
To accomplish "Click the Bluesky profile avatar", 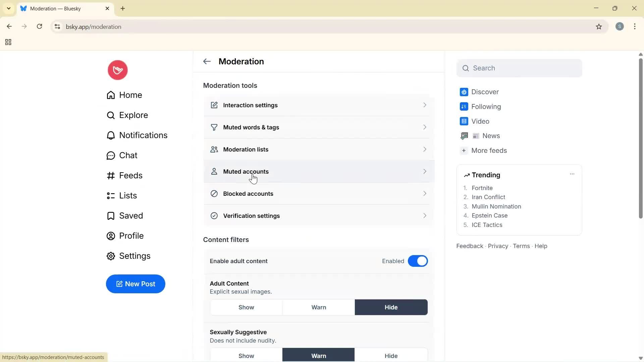I will [117, 70].
